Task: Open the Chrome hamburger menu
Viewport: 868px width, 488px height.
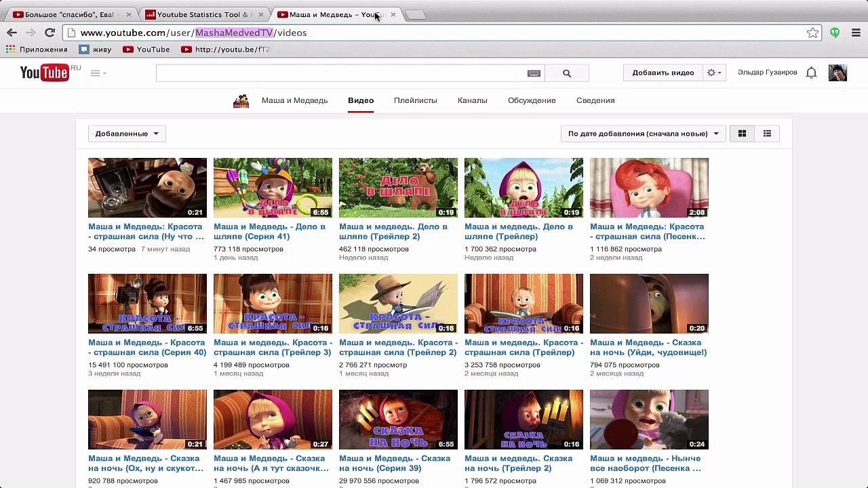Action: pos(856,33)
